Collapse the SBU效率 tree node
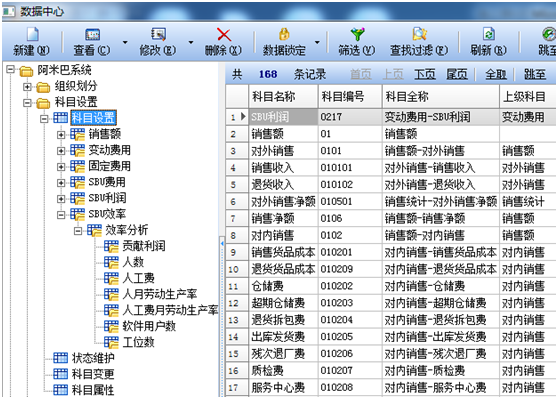Image resolution: width=558 pixels, height=399 pixels. (x=61, y=214)
